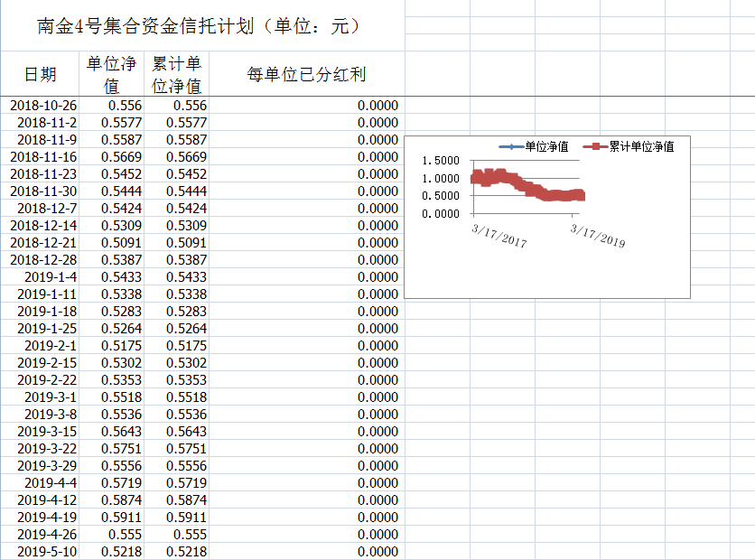Click the 每单位已分红利 column header
755x560 pixels.
(x=307, y=74)
